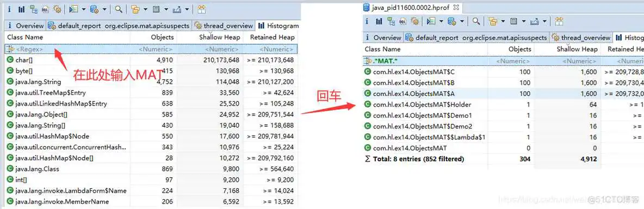Expand export dropdown arrow in right toolbar
644x209 pixels.
[544, 21]
